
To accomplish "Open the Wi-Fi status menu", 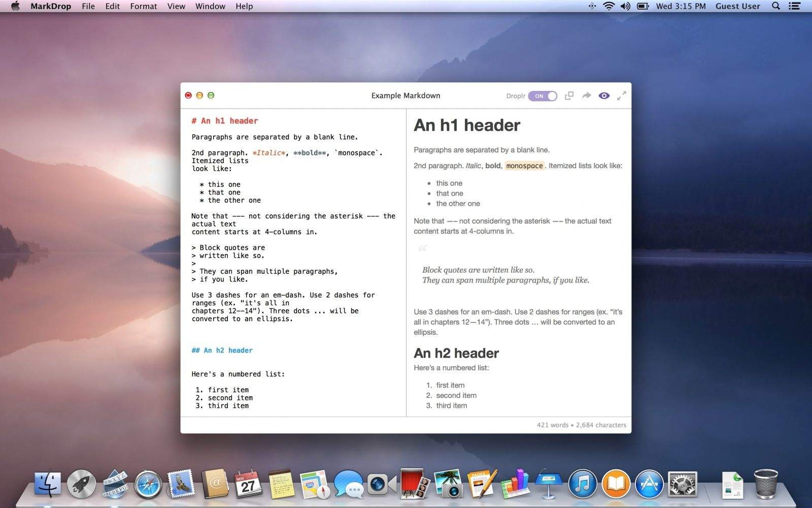I will pyautogui.click(x=608, y=6).
